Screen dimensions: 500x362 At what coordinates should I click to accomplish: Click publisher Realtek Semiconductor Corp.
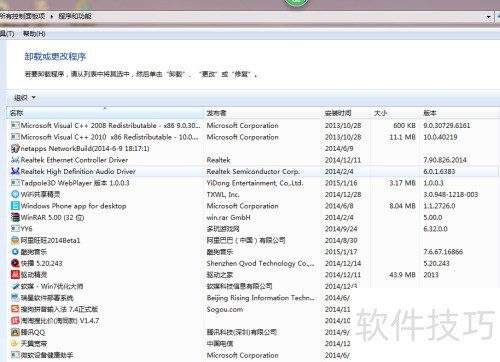click(x=253, y=171)
